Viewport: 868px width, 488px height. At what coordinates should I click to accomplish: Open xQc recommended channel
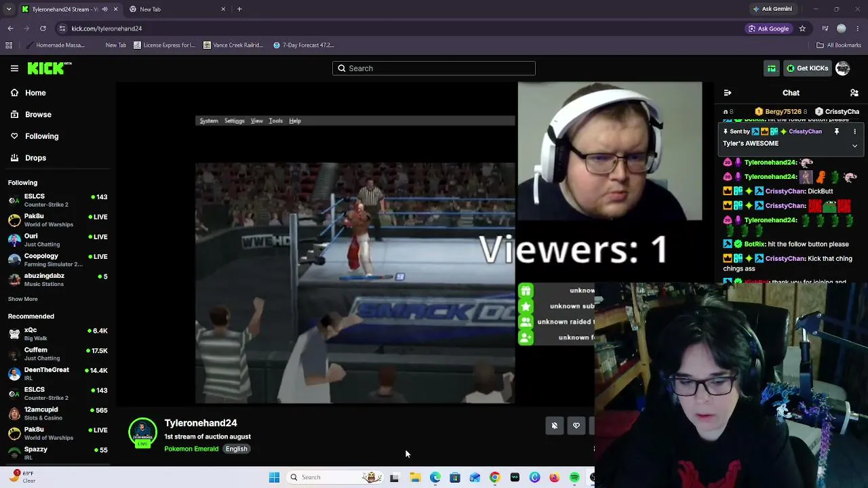click(58, 333)
